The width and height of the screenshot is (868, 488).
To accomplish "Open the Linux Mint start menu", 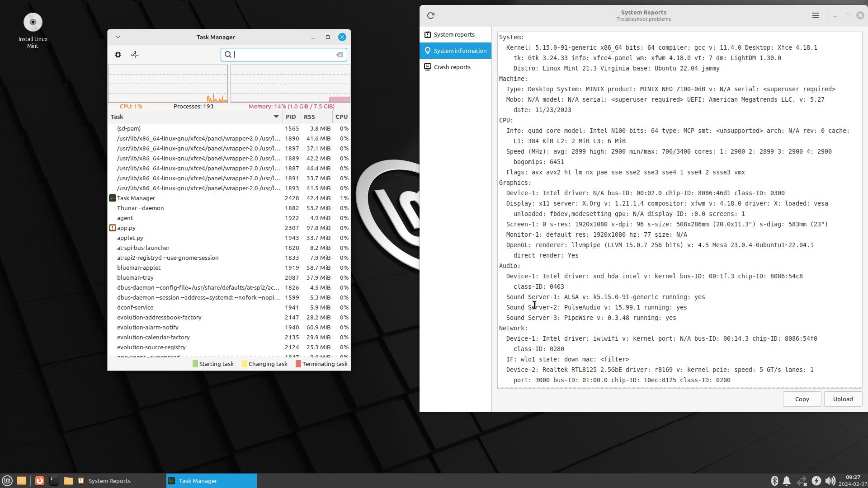I will click(7, 481).
